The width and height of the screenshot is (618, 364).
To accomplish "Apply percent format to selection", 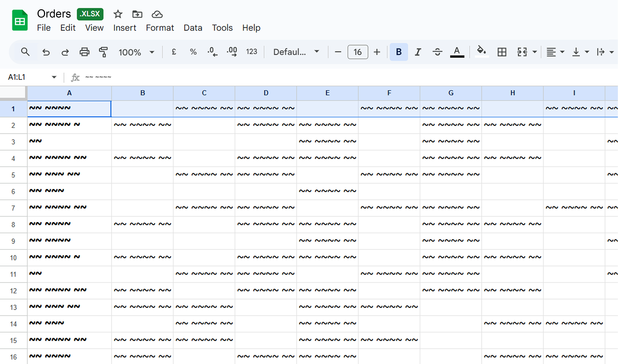I will [x=193, y=52].
